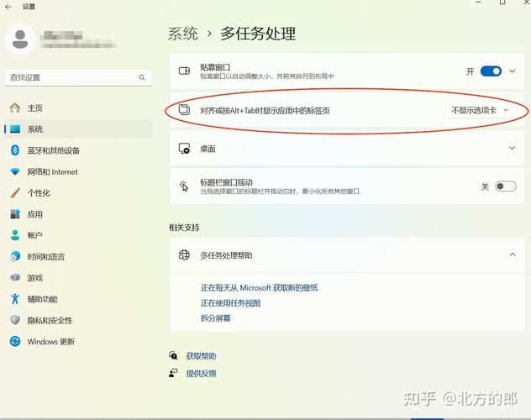531x420 pixels.
Task: Click the 桌面 desktop icon
Action: click(x=184, y=148)
